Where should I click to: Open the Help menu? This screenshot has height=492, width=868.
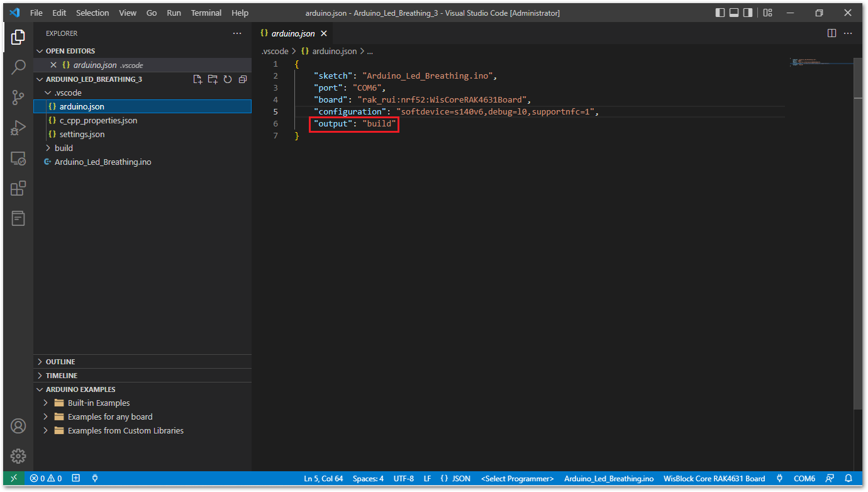[x=240, y=13]
